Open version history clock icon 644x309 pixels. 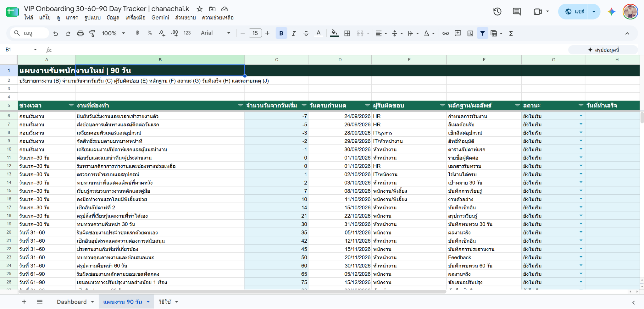pyautogui.click(x=497, y=12)
